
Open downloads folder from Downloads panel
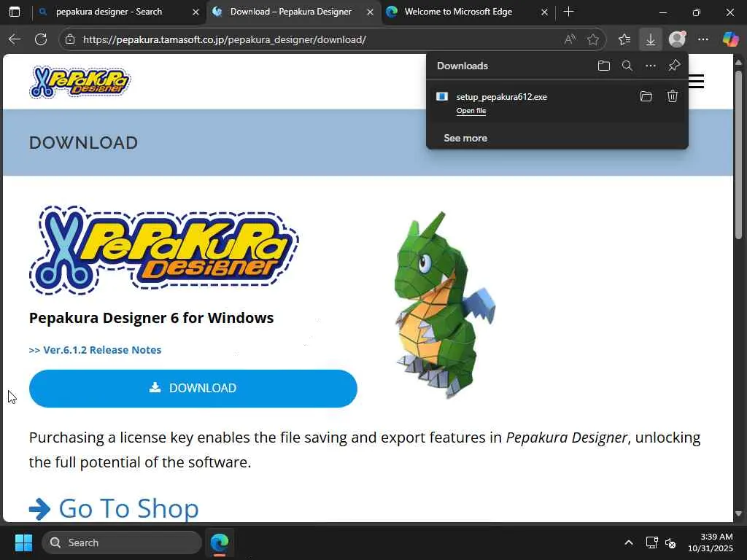pos(603,66)
